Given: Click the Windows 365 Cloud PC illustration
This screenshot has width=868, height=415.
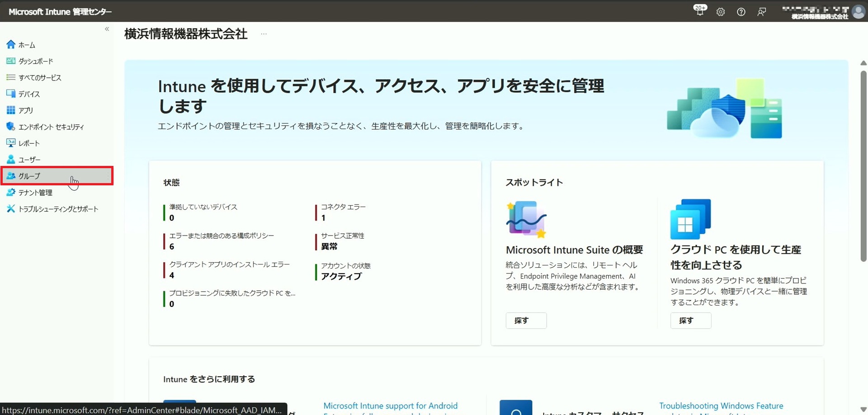Looking at the screenshot, I should pos(691,219).
